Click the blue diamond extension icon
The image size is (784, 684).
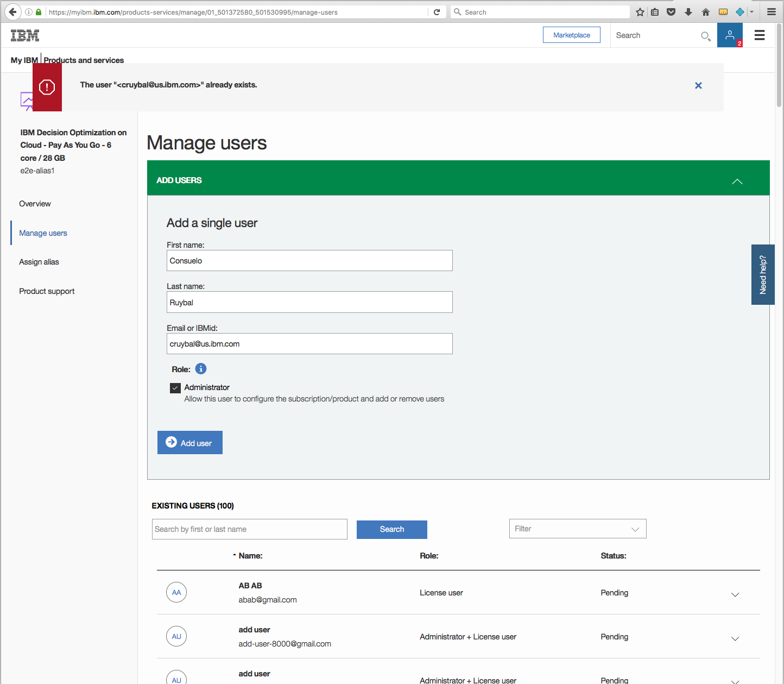(739, 12)
